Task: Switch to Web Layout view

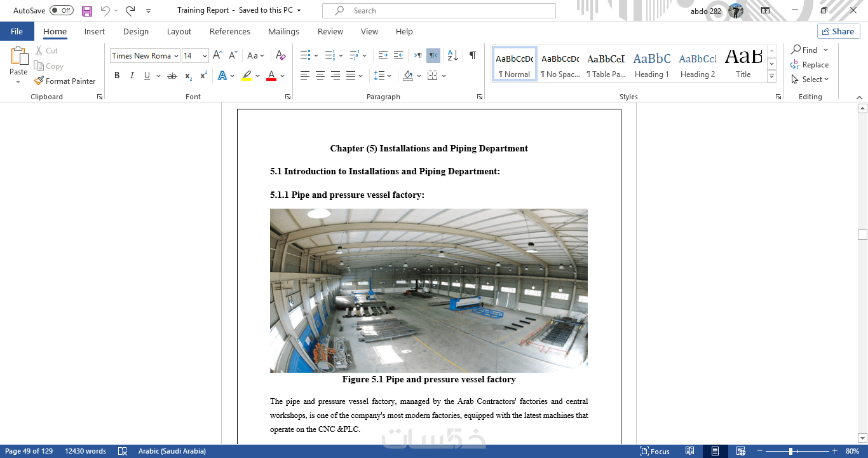Action: point(740,451)
